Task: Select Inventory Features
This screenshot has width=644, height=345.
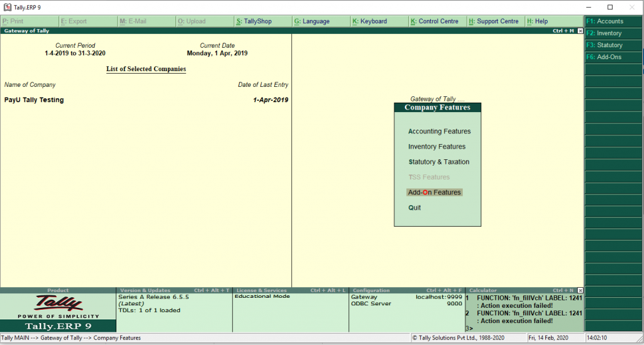Action: [x=436, y=147]
